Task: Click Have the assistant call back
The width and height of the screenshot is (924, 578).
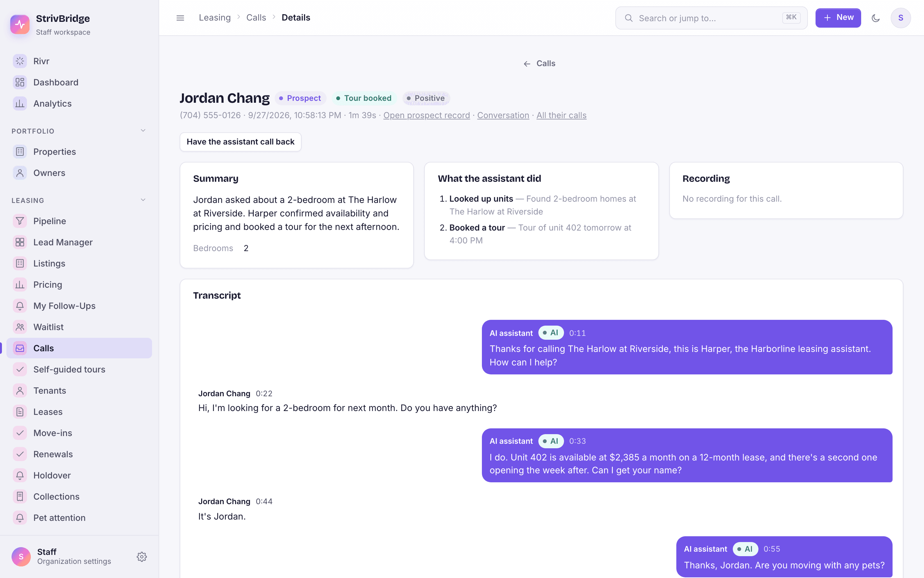Action: click(241, 142)
